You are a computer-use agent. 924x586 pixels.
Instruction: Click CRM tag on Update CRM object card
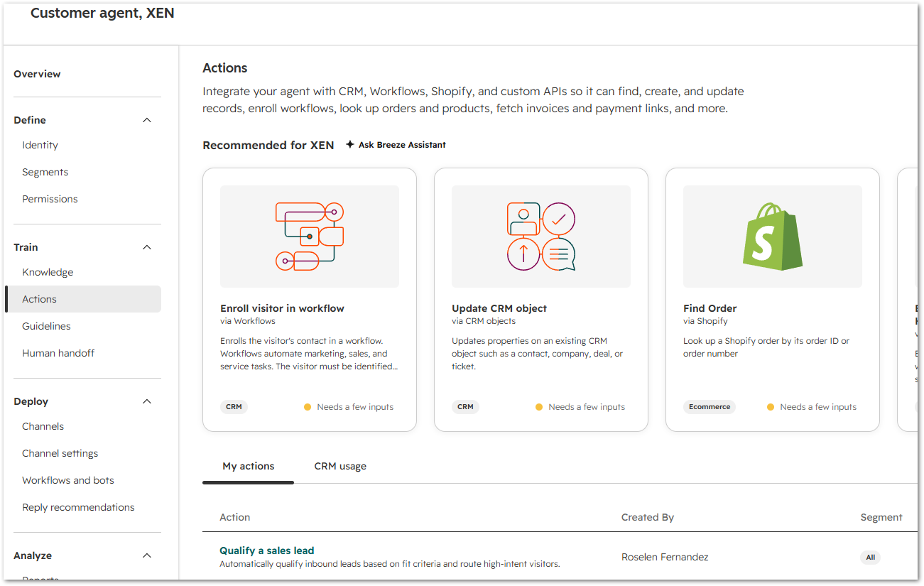(x=465, y=407)
